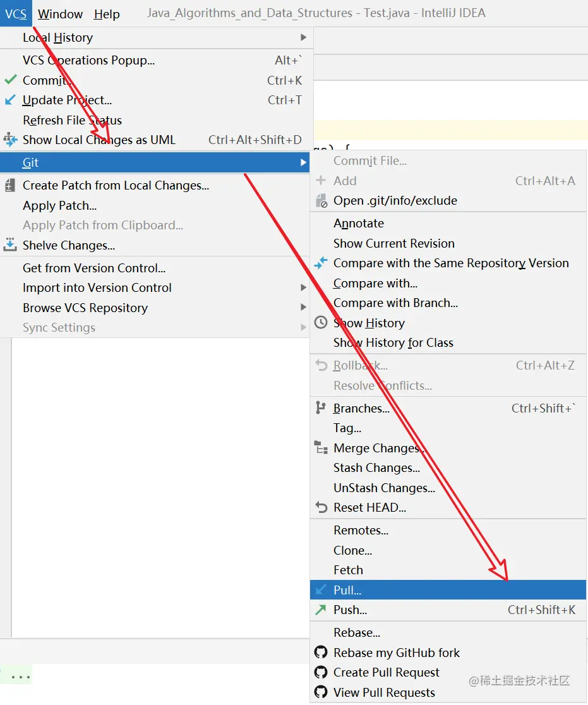Choose Show History for Class
The image size is (588, 705).
(x=448, y=342)
